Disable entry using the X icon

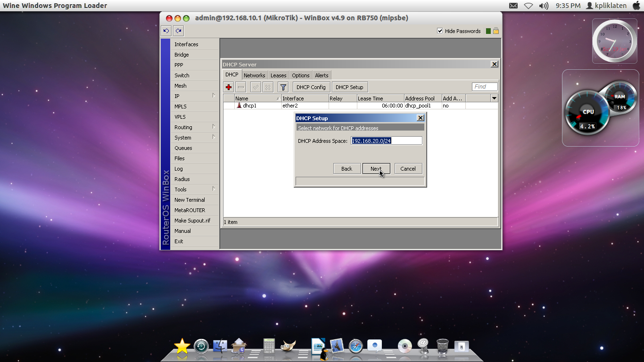tap(268, 87)
